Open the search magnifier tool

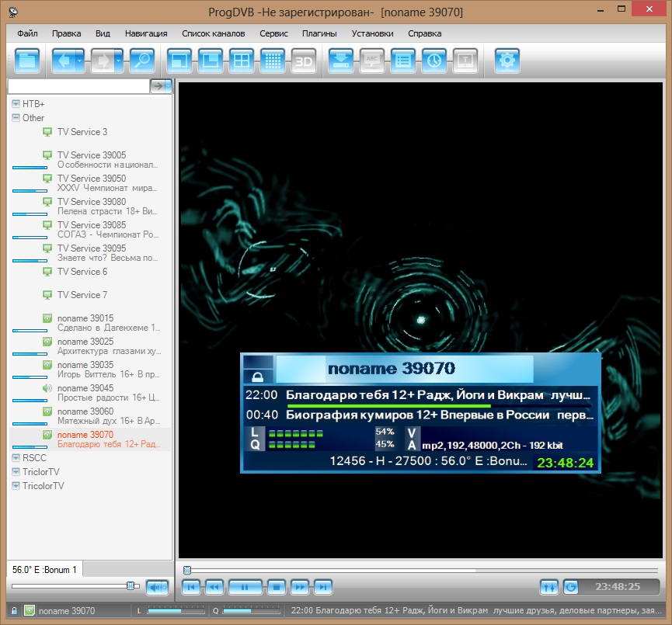click(141, 61)
